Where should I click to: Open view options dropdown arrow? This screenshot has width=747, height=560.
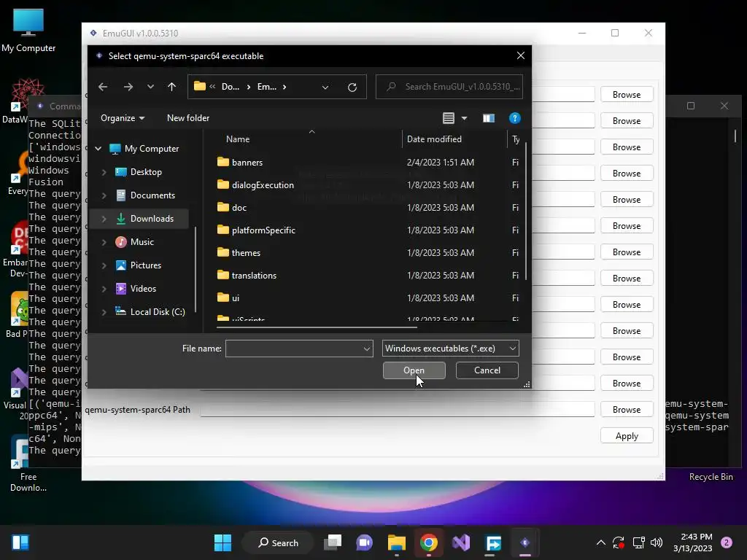[464, 118]
